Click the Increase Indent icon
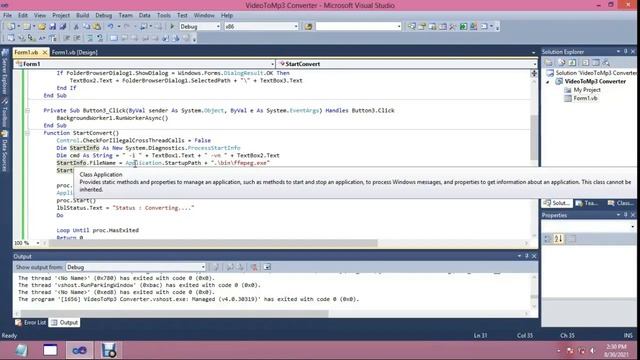The height and width of the screenshot is (360, 640). 77,38
